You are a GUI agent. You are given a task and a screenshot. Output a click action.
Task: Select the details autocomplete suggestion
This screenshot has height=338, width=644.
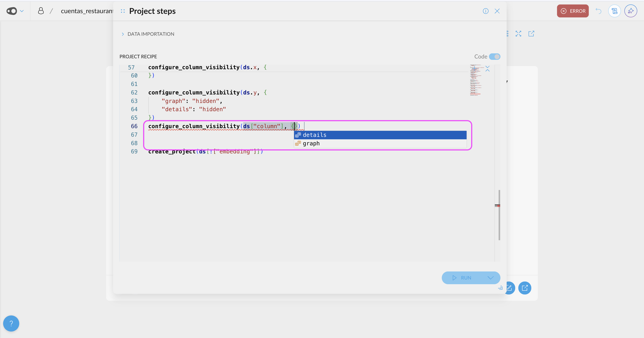(x=314, y=135)
